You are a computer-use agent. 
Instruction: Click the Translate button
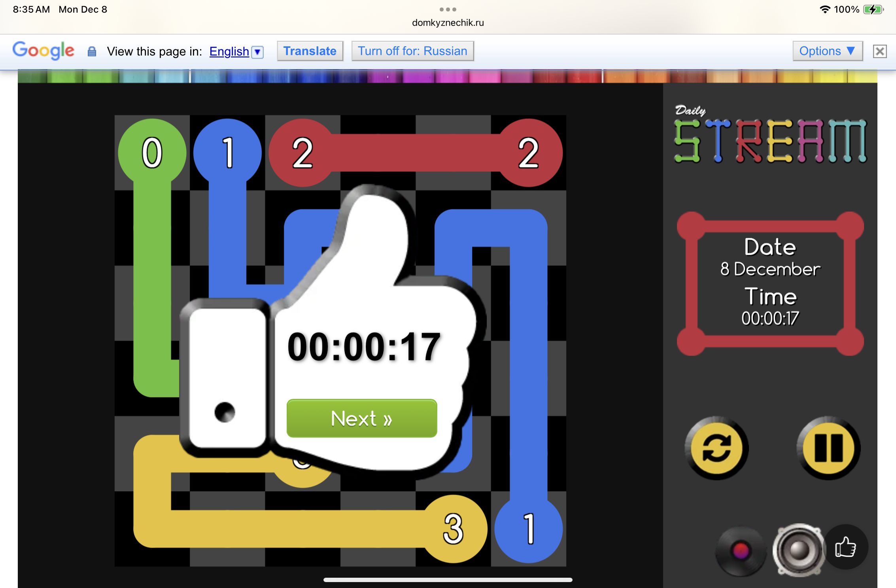[310, 51]
